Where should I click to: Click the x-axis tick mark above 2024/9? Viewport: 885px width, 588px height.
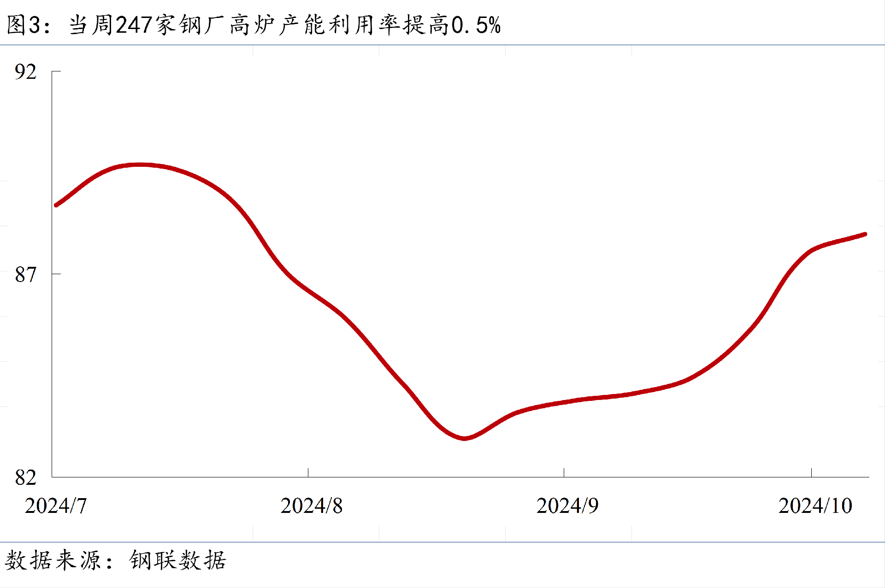564,473
